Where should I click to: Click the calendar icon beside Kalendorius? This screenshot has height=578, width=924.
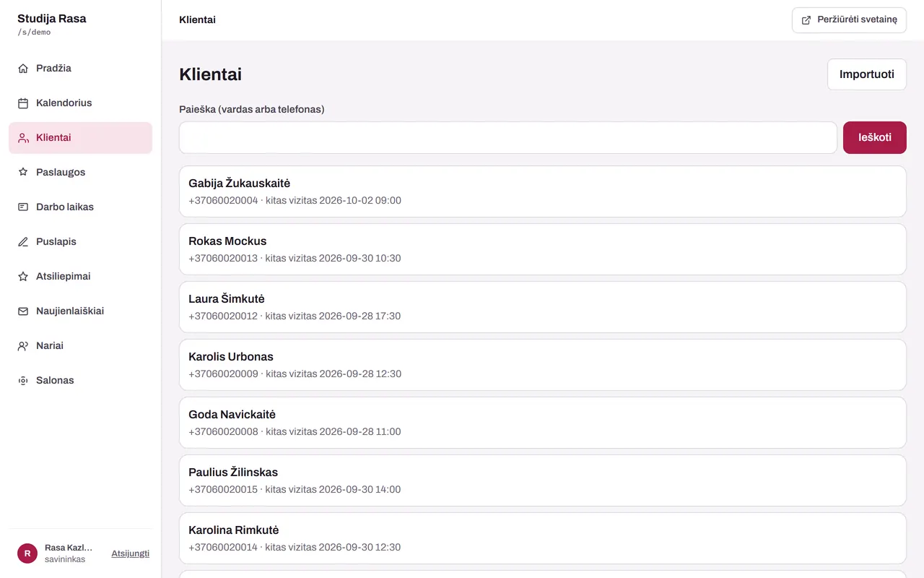coord(23,103)
